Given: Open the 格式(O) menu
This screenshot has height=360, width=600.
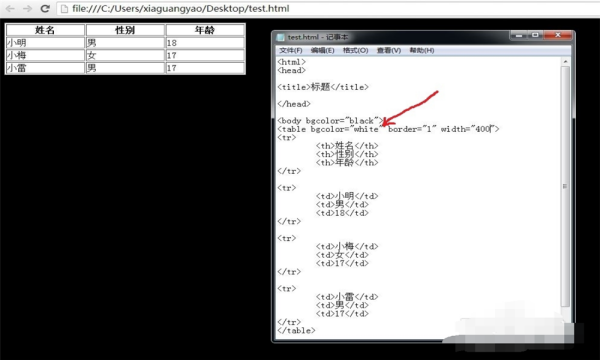Looking at the screenshot, I should pos(355,50).
